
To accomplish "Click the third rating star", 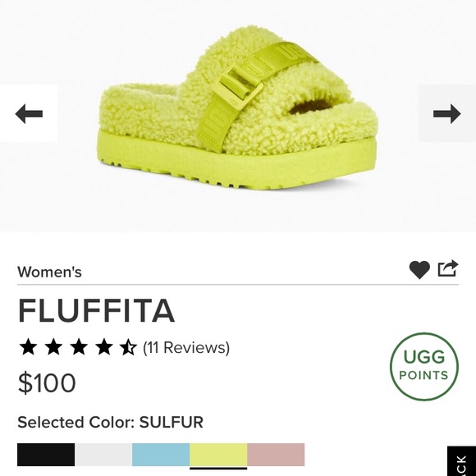I will click(x=79, y=347).
